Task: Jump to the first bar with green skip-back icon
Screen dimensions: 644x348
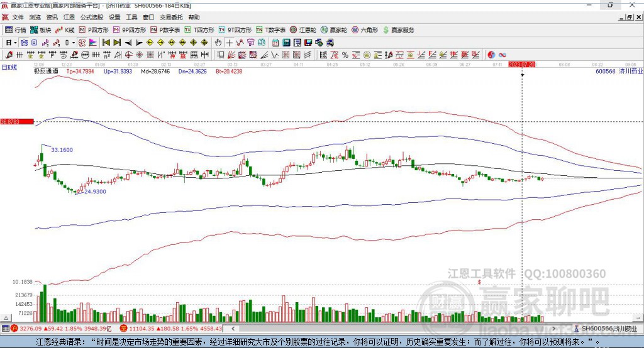Action: coord(106,43)
